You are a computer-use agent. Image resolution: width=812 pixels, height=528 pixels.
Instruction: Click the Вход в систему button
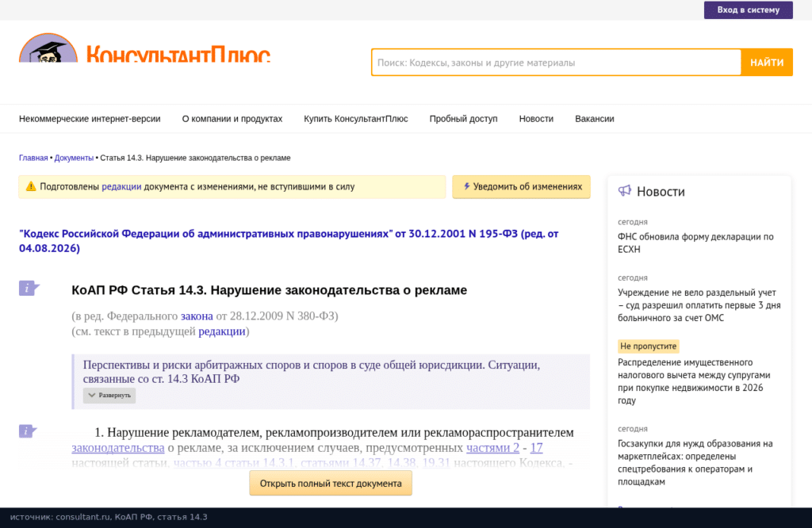pyautogui.click(x=748, y=10)
